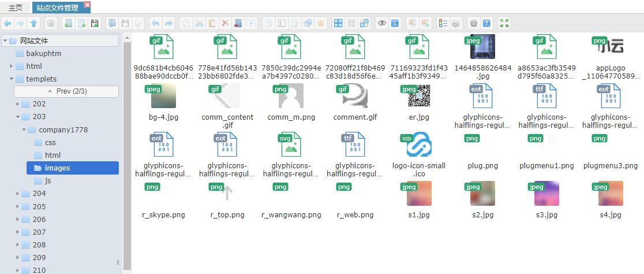644x274 pixels.
Task: Expand folder 209 in tree
Action: (x=17, y=258)
